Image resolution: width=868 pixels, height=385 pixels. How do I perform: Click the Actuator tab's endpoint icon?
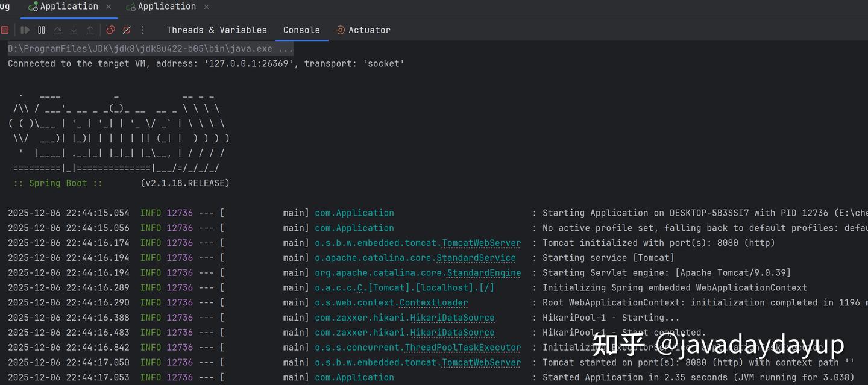coord(340,30)
